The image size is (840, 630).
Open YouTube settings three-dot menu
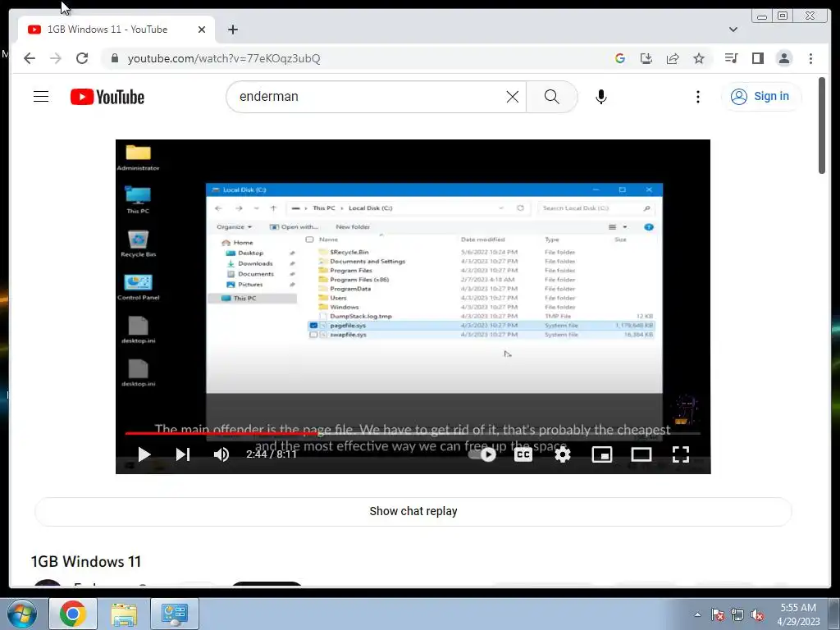pyautogui.click(x=697, y=97)
